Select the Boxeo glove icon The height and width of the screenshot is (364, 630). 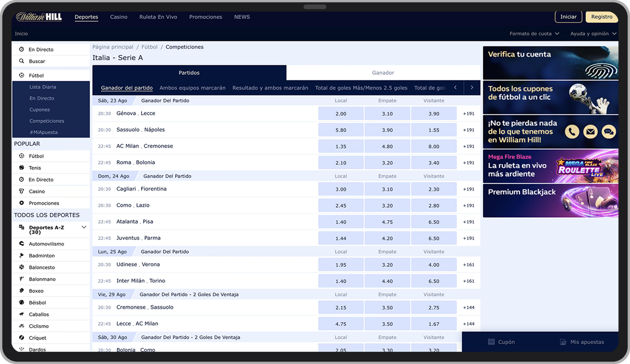[21, 291]
